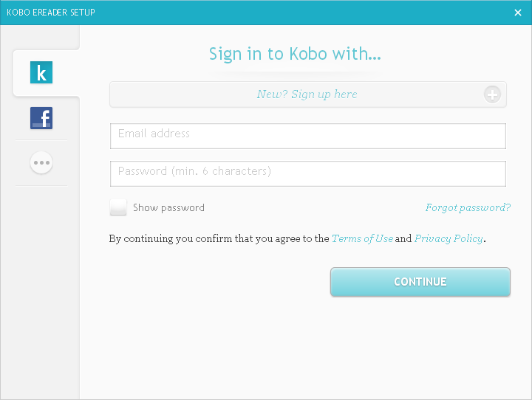Click empty sidebar area below the three-dots icon
The height and width of the screenshot is (400, 532).
tap(41, 295)
